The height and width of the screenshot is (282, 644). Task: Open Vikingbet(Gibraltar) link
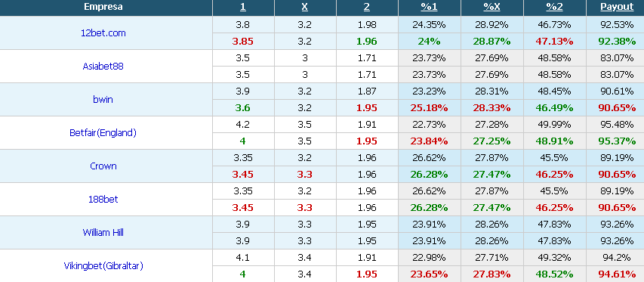click(x=103, y=266)
